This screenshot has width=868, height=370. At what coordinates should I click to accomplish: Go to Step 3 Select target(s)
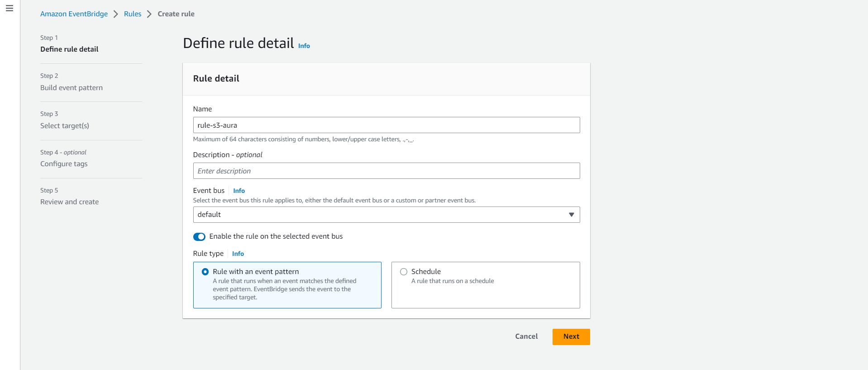pyautogui.click(x=65, y=126)
